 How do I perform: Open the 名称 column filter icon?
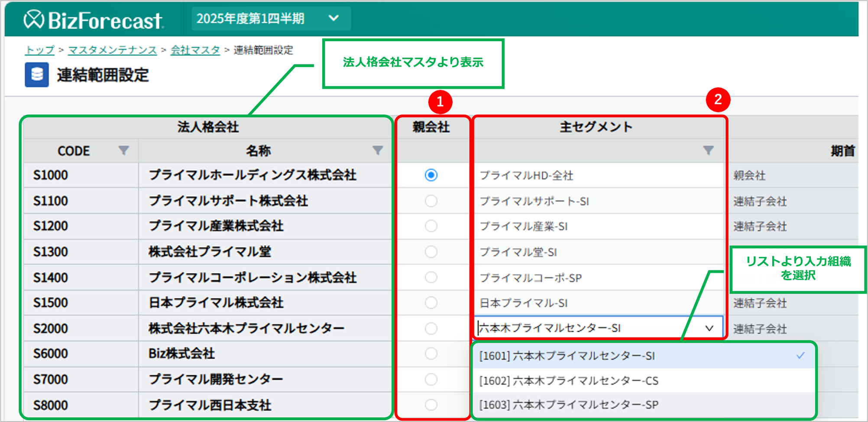377,150
